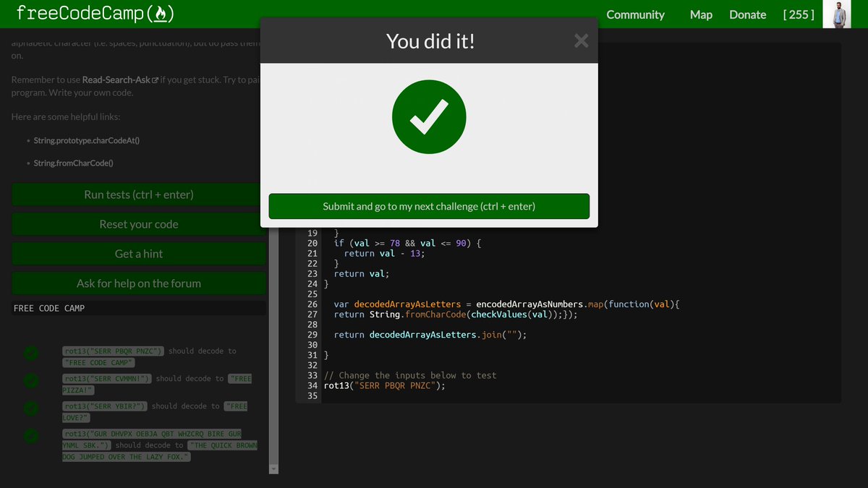The height and width of the screenshot is (488, 868).
Task: Click Run tests (ctrl + enter) button
Action: pos(139,194)
